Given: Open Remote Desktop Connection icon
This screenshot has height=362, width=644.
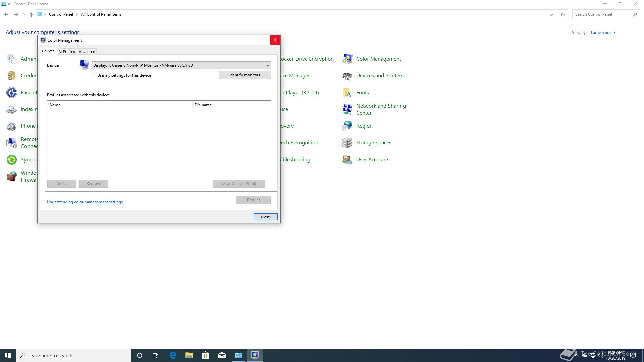Looking at the screenshot, I should click(x=12, y=143).
